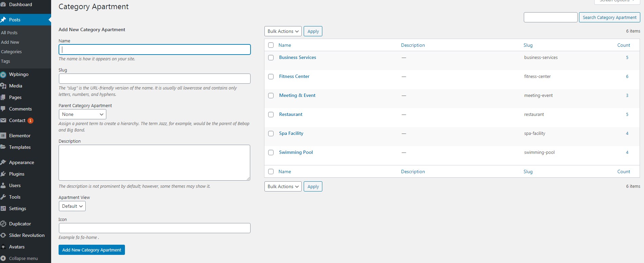This screenshot has height=263, width=644.
Task: Open the Apartment View Default dropdown
Action: click(72, 206)
